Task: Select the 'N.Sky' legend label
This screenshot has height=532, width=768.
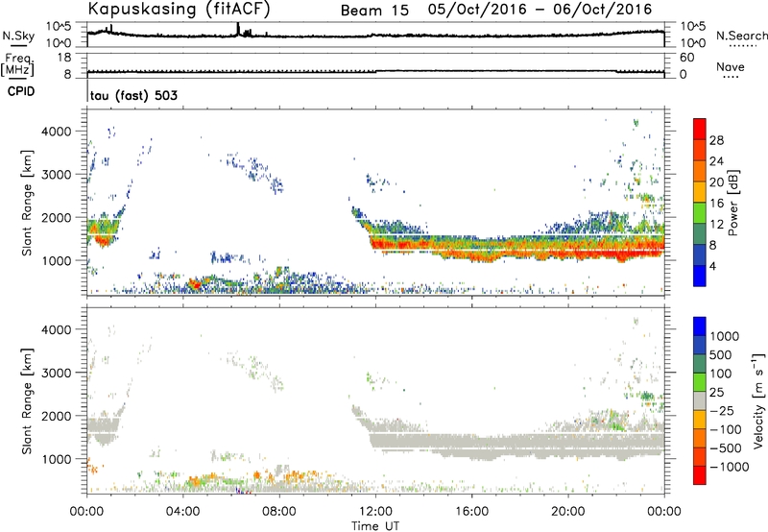Action: 18,36
